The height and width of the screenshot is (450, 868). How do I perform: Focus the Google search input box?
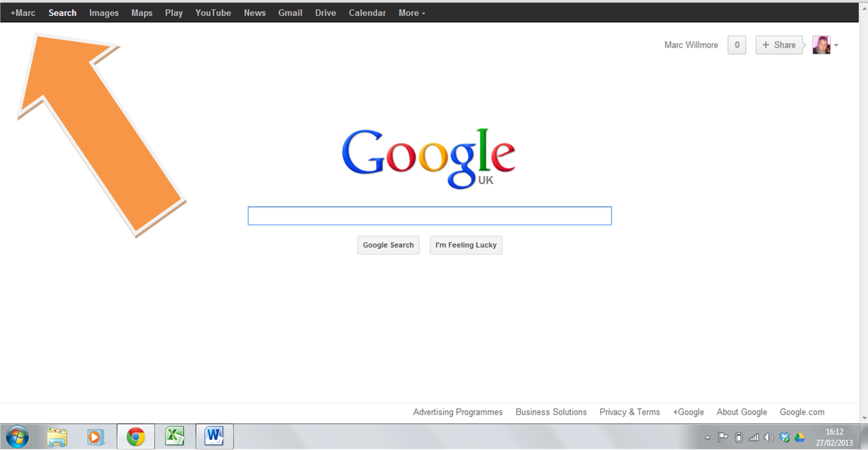click(430, 216)
